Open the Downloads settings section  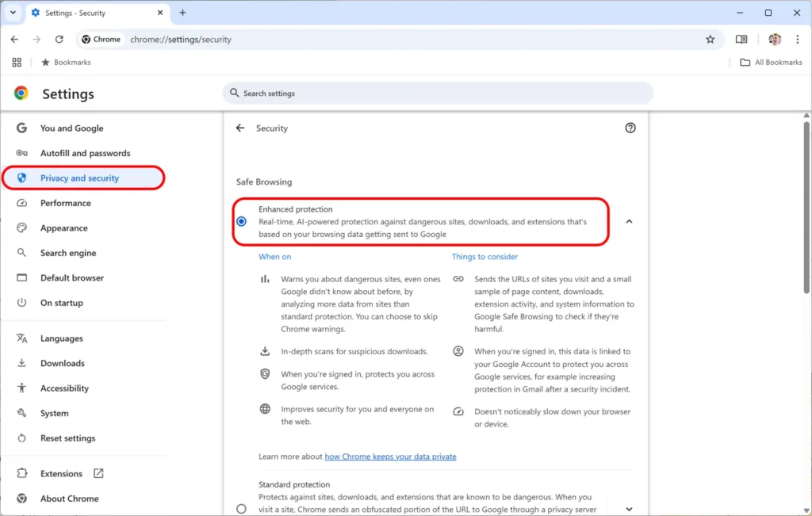point(62,363)
